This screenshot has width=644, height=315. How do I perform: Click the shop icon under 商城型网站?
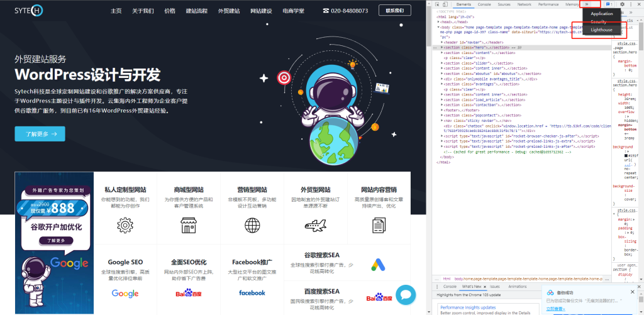189,226
